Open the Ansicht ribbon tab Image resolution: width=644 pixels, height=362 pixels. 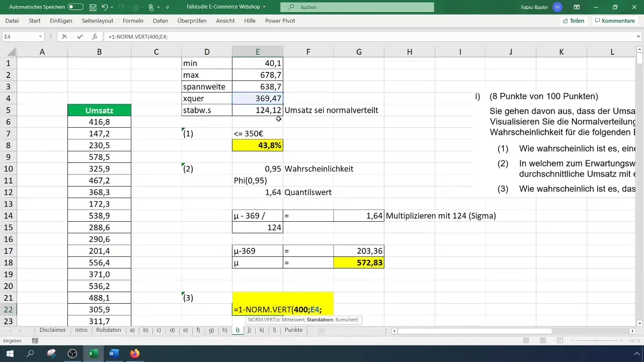(225, 21)
